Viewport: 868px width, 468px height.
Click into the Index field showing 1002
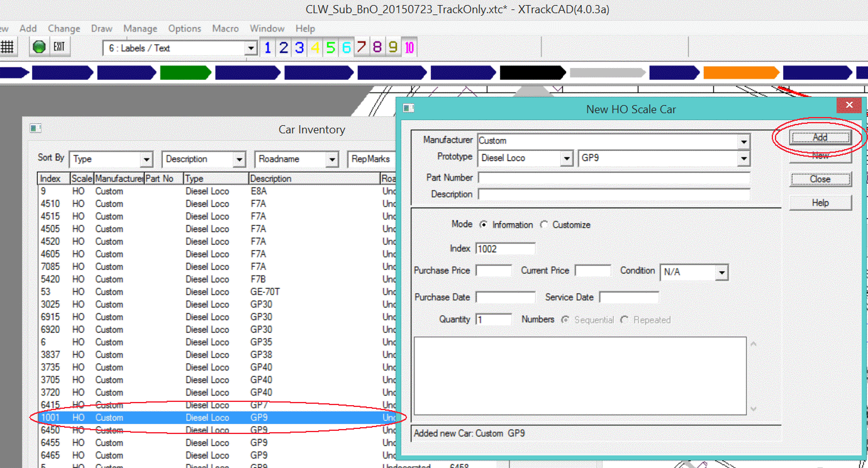tap(506, 248)
